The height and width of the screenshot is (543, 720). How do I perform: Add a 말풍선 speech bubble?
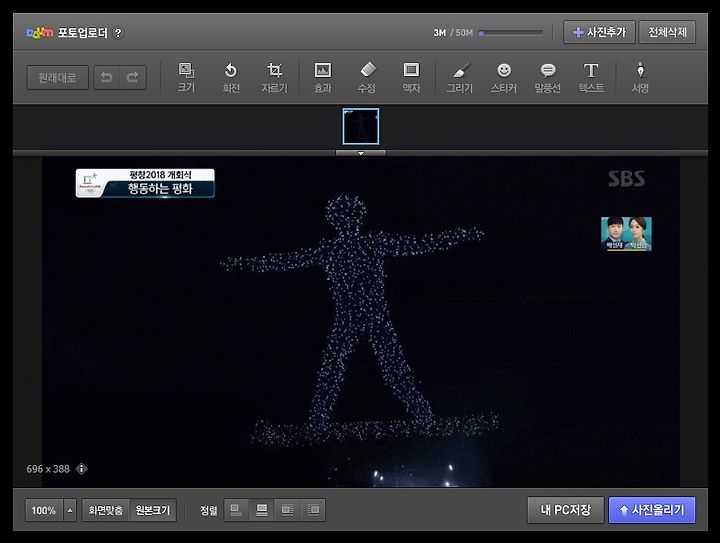tap(547, 78)
